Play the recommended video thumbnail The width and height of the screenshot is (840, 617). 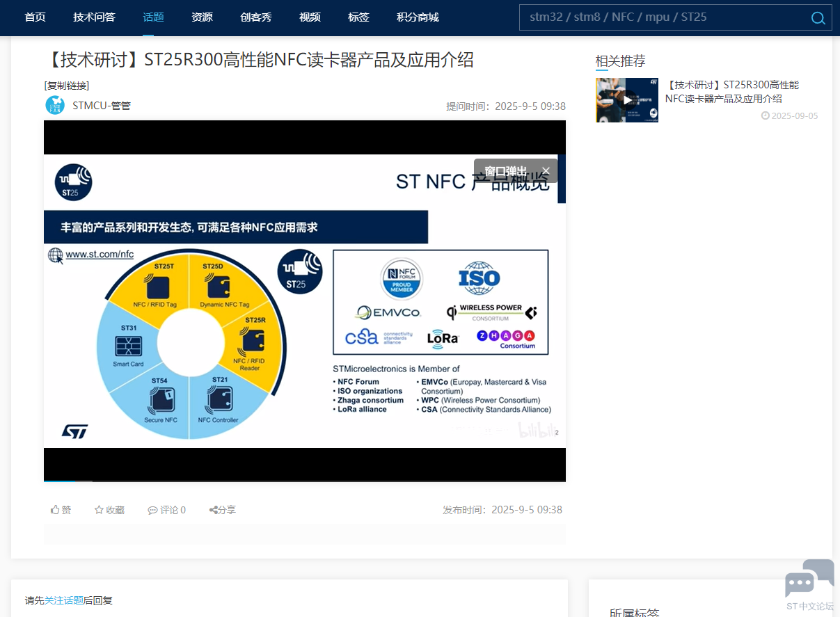tap(627, 100)
